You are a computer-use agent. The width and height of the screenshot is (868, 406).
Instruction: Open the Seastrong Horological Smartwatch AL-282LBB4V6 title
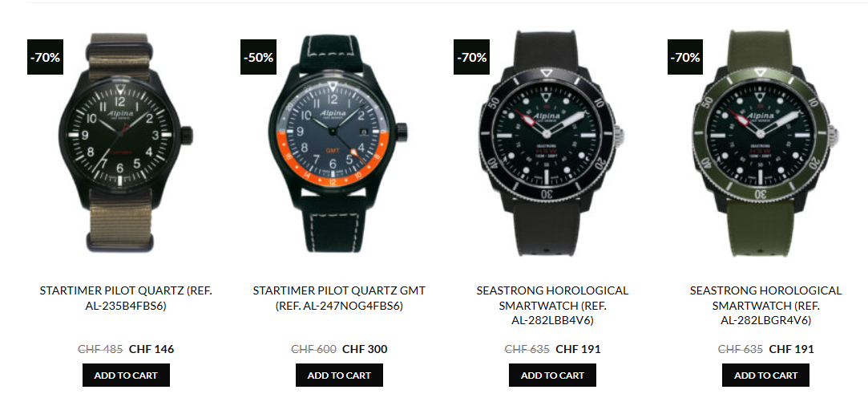[552, 305]
